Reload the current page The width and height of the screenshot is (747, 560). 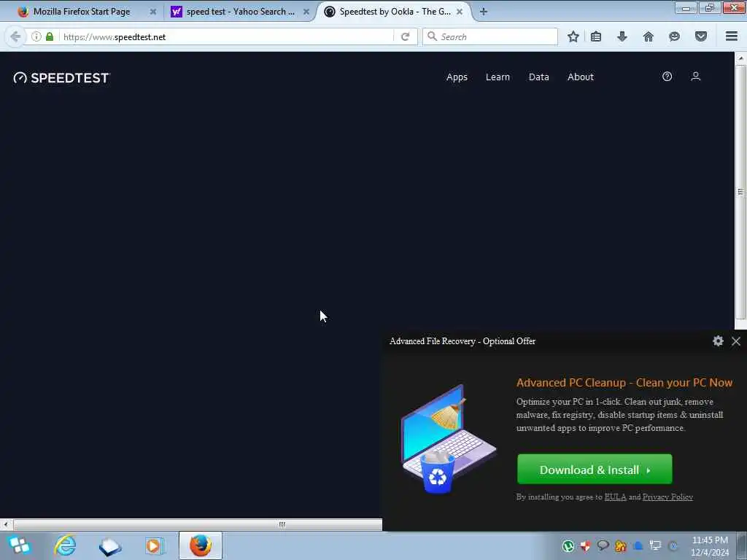406,36
